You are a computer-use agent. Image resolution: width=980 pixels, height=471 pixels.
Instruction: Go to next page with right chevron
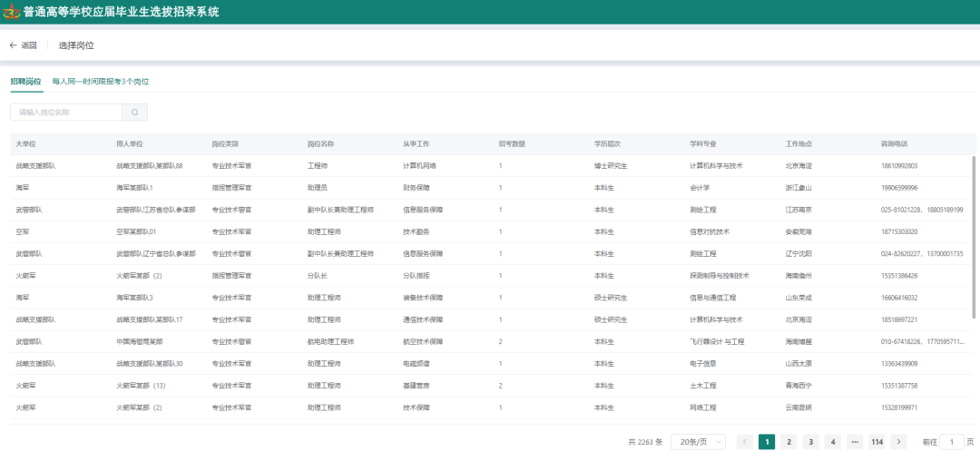[898, 442]
